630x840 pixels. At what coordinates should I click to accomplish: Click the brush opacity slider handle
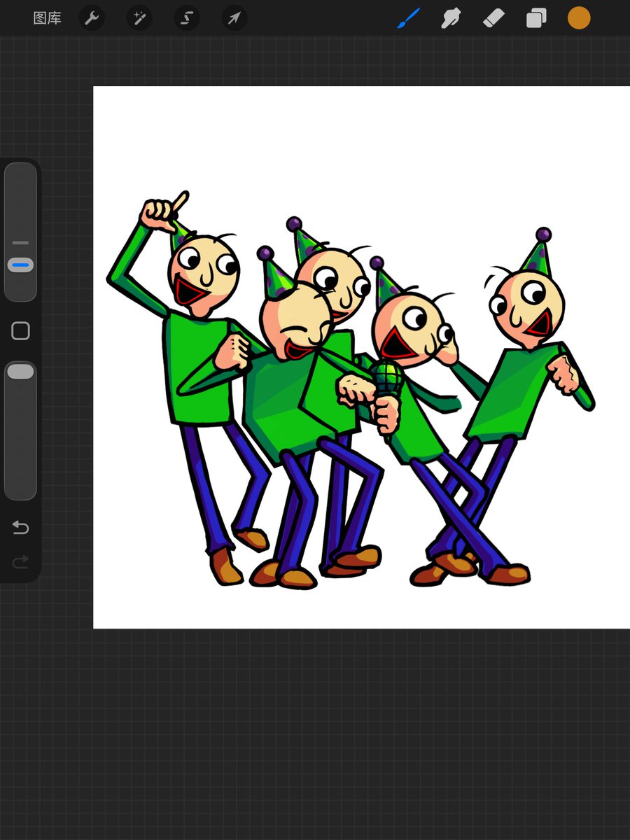[20, 372]
